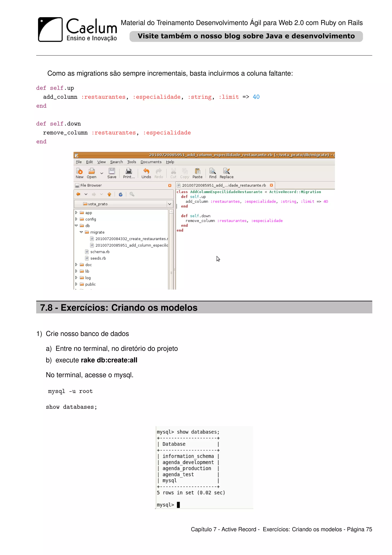392x555 pixels.
Task: Click 'agenda_development' in the database list
Action: 188,462
